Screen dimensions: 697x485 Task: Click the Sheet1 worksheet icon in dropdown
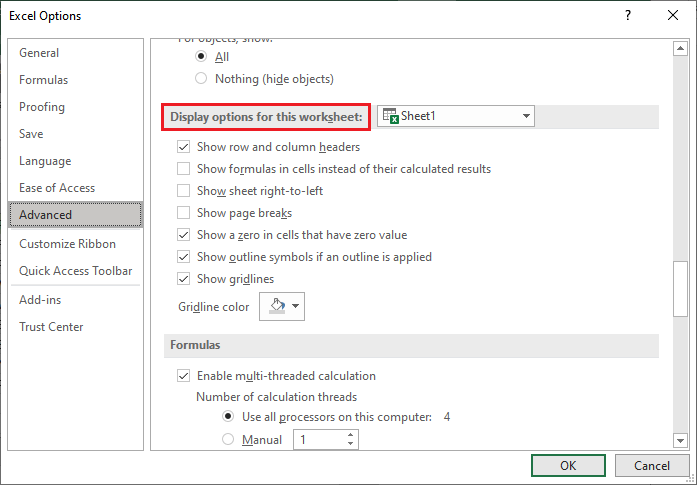click(390, 116)
